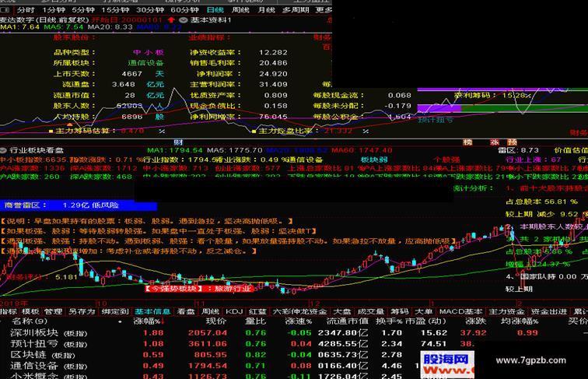Switch to the 红蓝 indicator tab
The width and height of the screenshot is (588, 379).
[257, 311]
